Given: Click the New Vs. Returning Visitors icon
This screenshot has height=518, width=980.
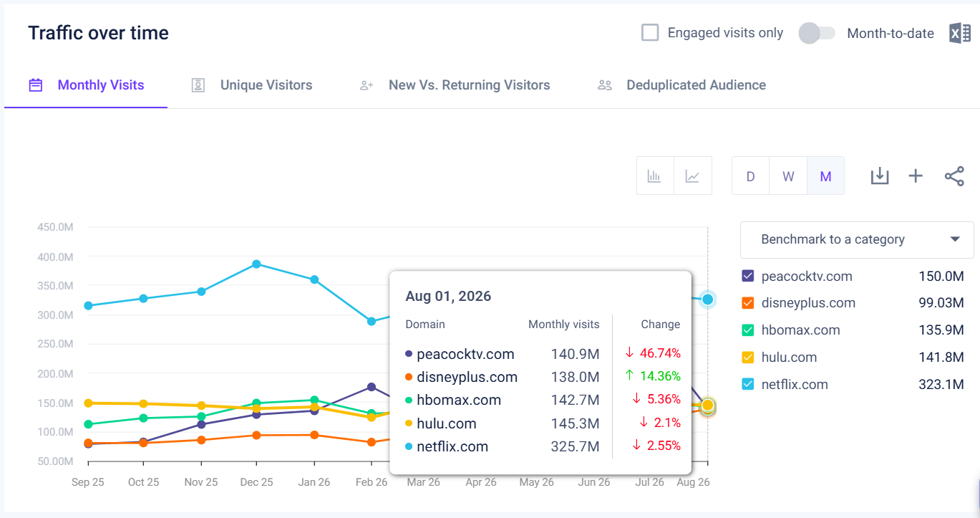Looking at the screenshot, I should coord(367,85).
